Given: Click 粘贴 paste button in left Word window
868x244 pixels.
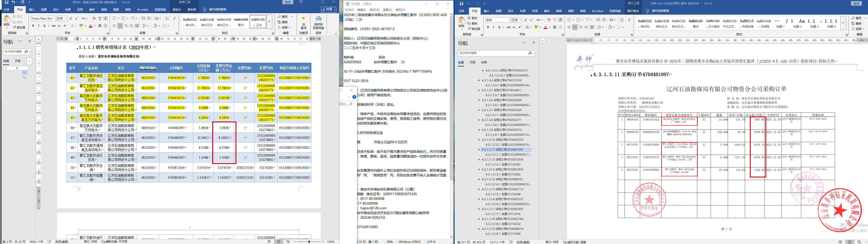Looking at the screenshot, I should tap(7, 22).
